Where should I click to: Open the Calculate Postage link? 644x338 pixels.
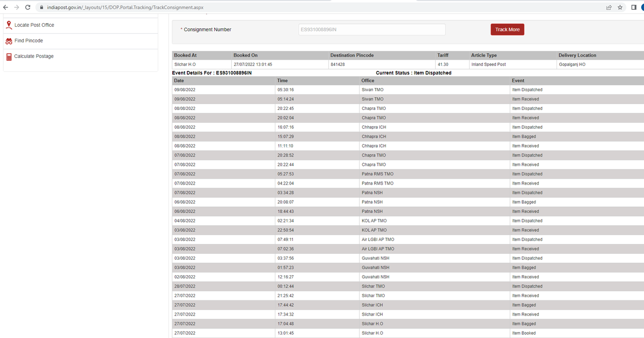click(34, 56)
